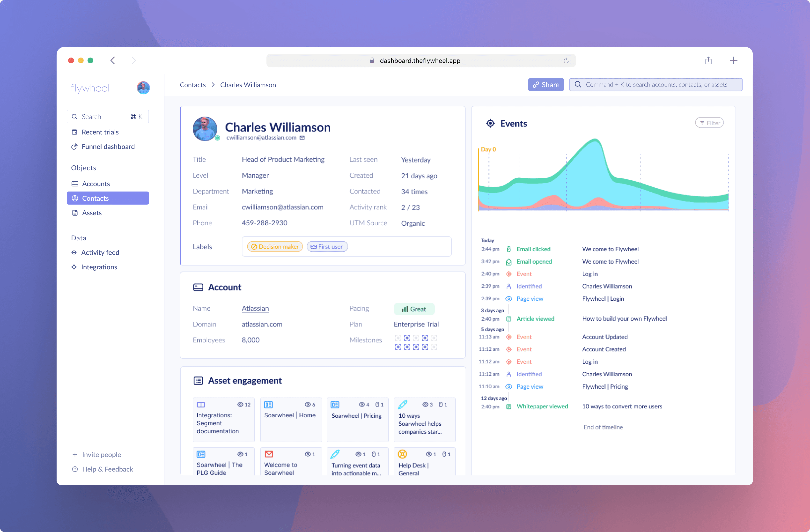This screenshot has width=810, height=532.
Task: Toggle the Decision maker label
Action: (x=275, y=247)
